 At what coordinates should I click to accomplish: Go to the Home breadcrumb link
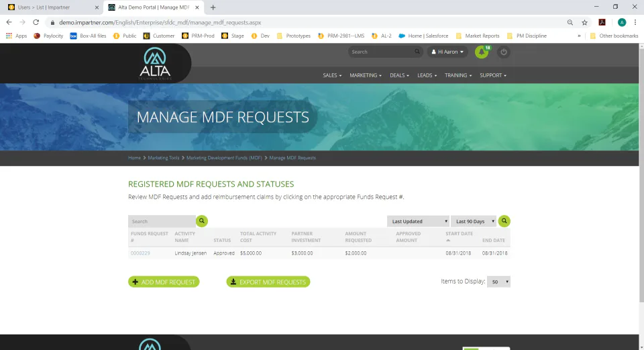[x=134, y=158]
